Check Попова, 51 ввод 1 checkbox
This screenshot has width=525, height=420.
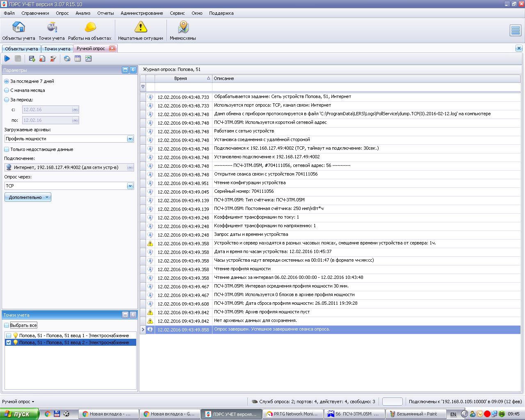(x=9, y=336)
